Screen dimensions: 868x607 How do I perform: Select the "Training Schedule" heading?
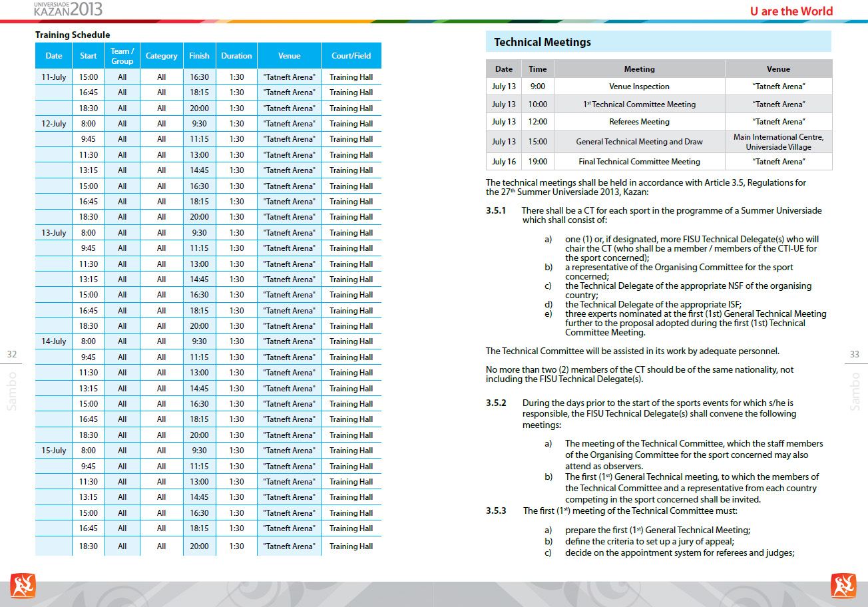click(73, 35)
